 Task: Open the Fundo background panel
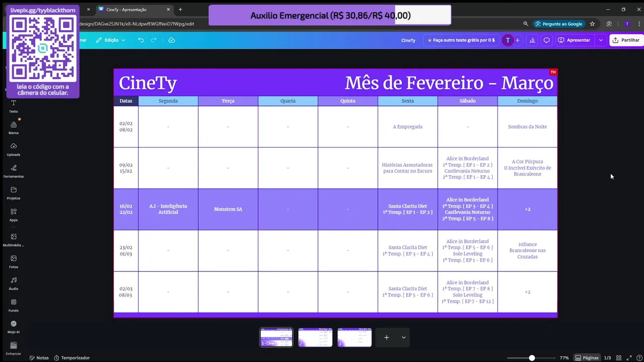[x=14, y=305]
